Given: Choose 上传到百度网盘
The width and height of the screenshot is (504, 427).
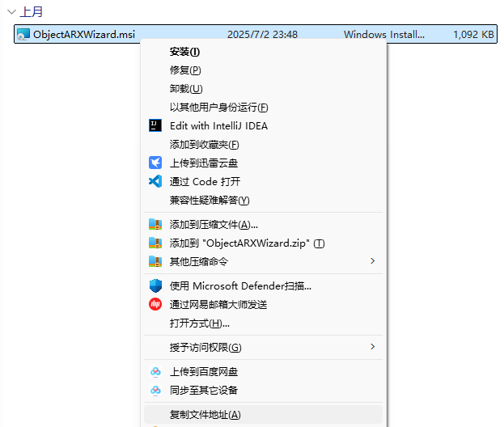Looking at the screenshot, I should 204,372.
